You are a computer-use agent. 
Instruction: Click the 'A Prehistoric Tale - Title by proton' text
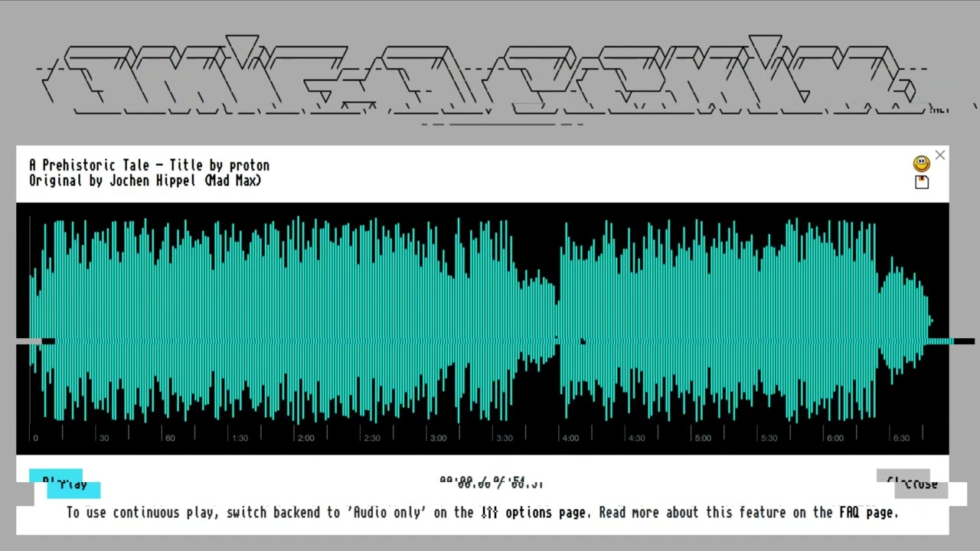[149, 165]
